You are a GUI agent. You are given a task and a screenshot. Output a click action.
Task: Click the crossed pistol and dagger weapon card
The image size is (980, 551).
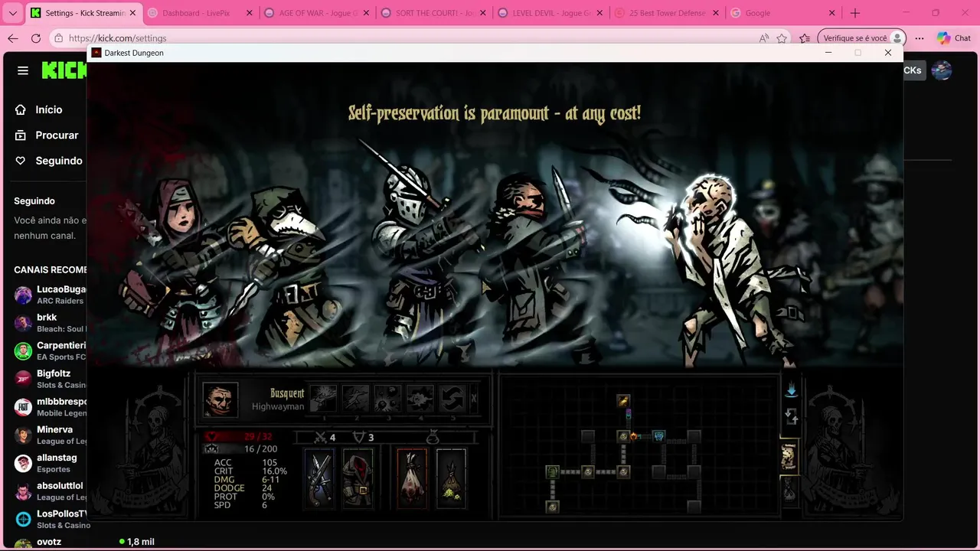tap(320, 478)
